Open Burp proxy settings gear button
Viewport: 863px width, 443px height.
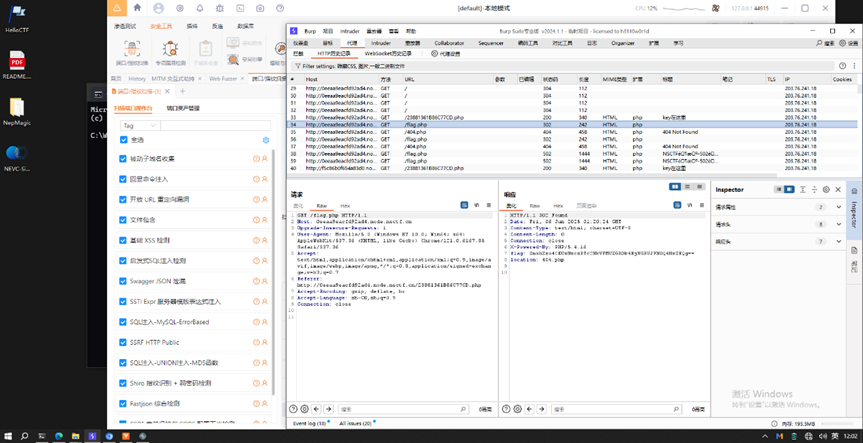(446, 53)
